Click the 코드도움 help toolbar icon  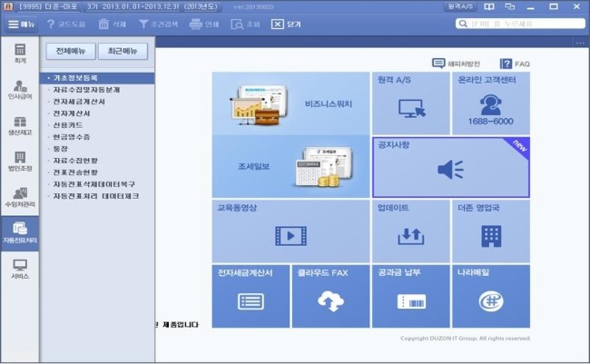click(x=66, y=25)
